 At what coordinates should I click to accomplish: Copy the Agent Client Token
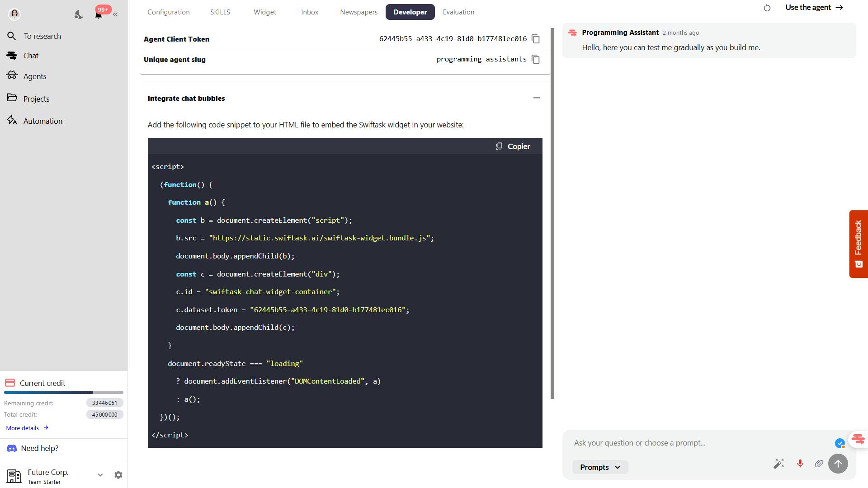[x=536, y=39]
